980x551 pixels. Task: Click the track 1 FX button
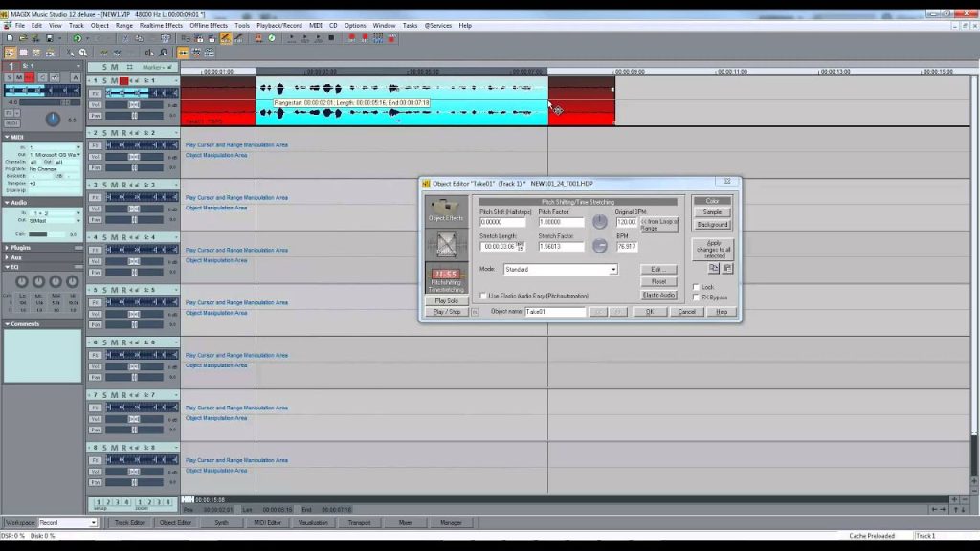95,93
